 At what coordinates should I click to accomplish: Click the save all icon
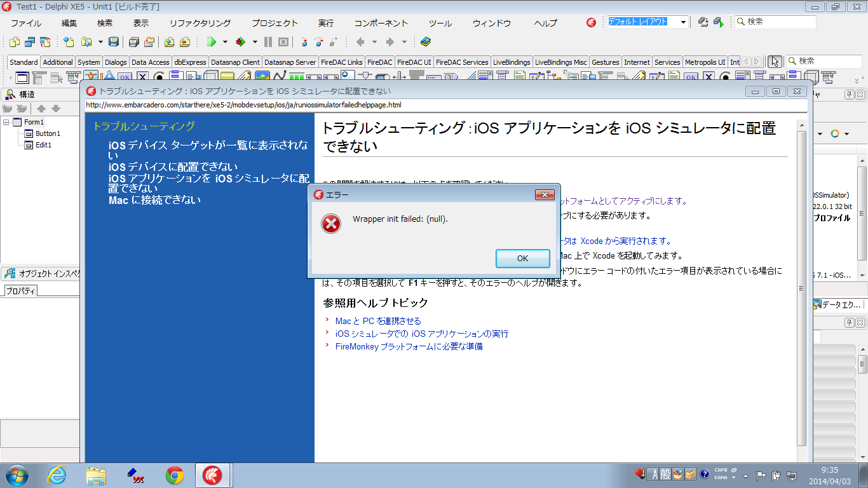click(134, 42)
